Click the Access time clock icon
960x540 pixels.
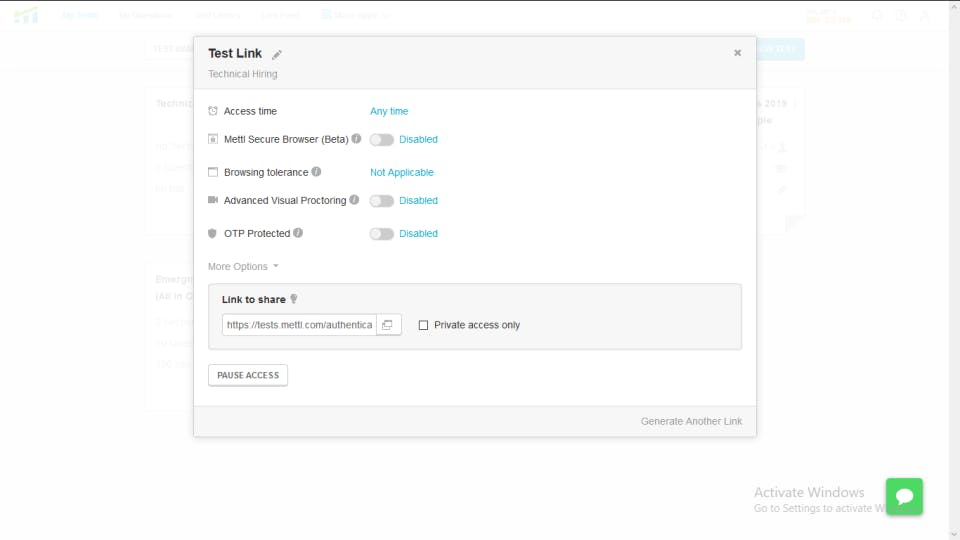(x=212, y=111)
